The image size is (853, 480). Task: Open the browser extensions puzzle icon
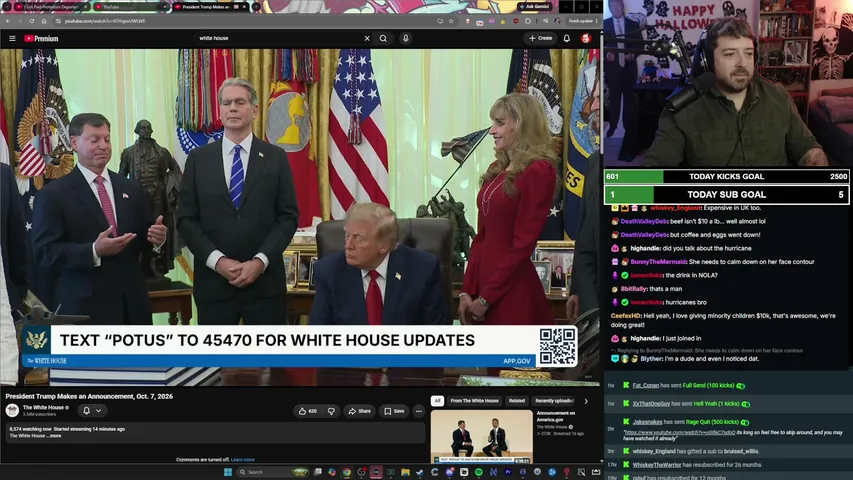tap(528, 21)
